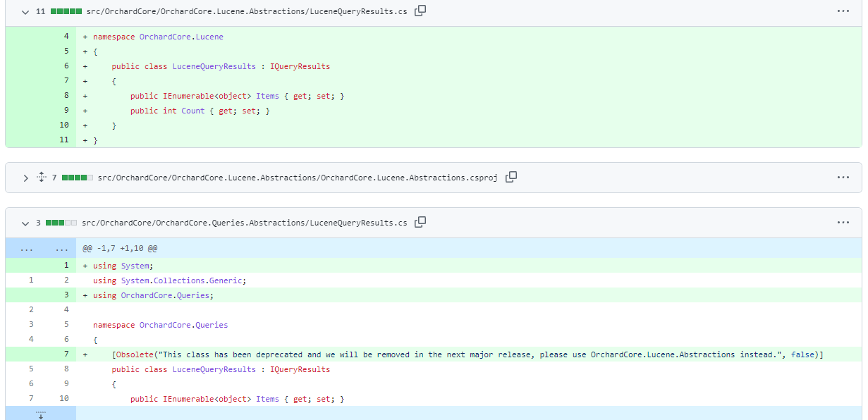This screenshot has width=868, height=420.
Task: Click the hunk header @@ -1,7 +1,10 @@
Action: tap(119, 248)
